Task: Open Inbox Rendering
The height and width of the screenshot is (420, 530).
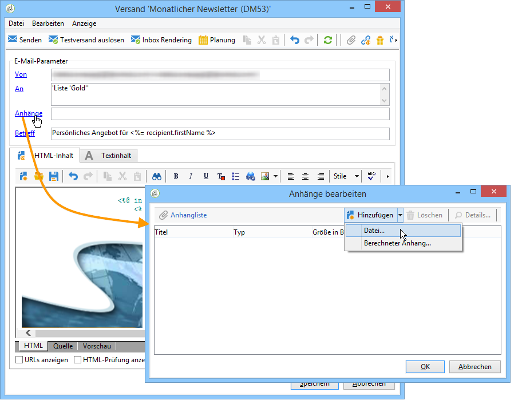Action: 161,40
